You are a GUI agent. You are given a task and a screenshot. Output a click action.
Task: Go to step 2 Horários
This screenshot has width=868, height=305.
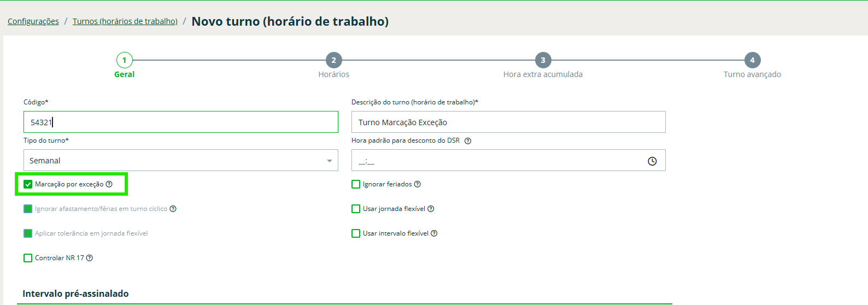click(x=333, y=61)
